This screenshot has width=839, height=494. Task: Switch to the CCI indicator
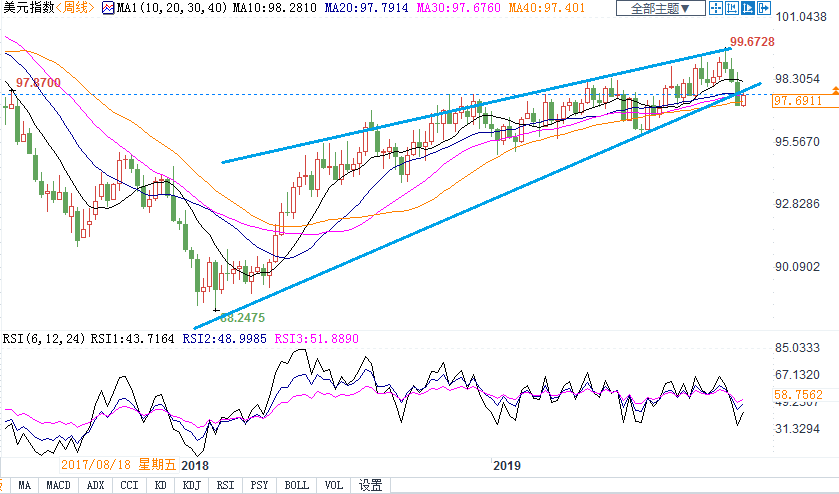point(128,485)
